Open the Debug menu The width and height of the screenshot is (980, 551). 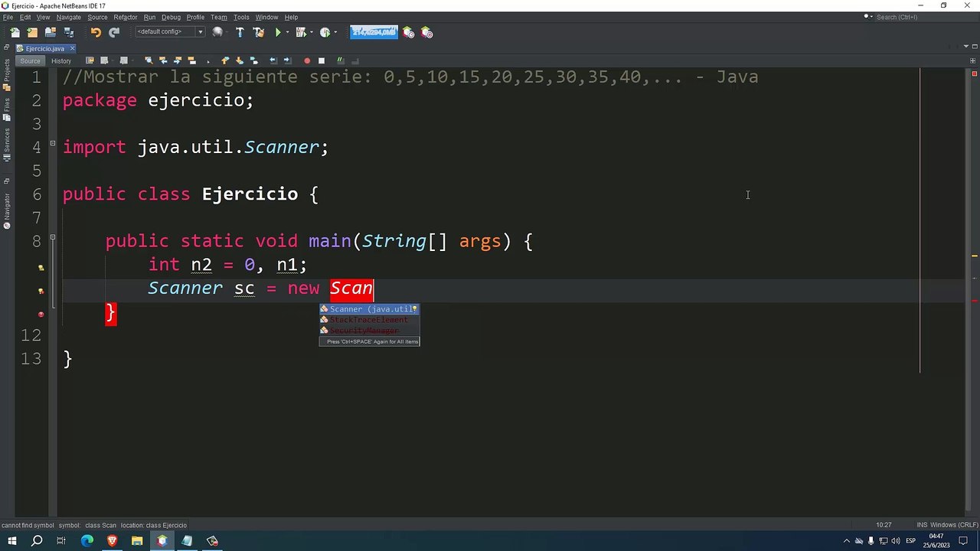point(171,17)
